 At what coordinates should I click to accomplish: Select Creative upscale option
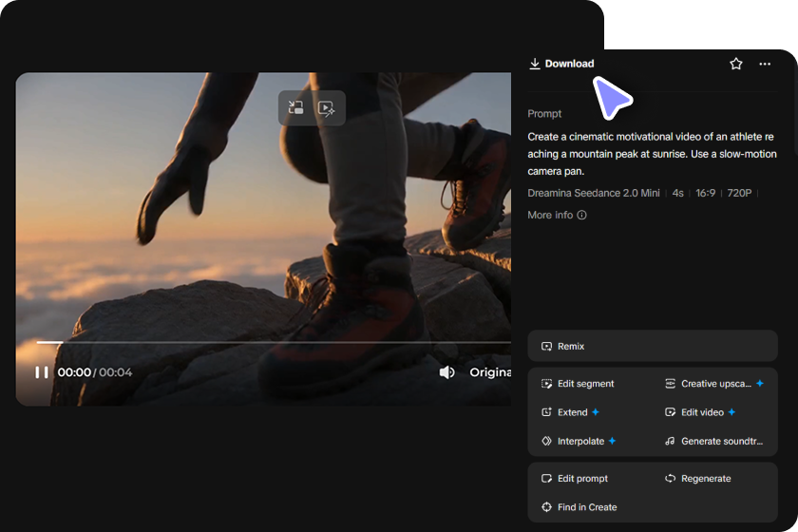[x=714, y=384]
